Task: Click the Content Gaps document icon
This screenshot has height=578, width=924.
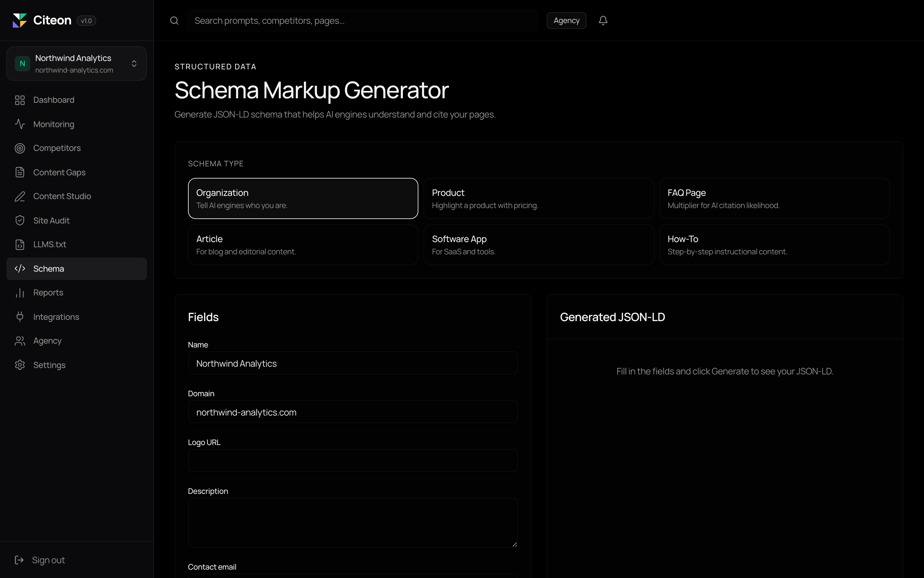Action: [20, 172]
